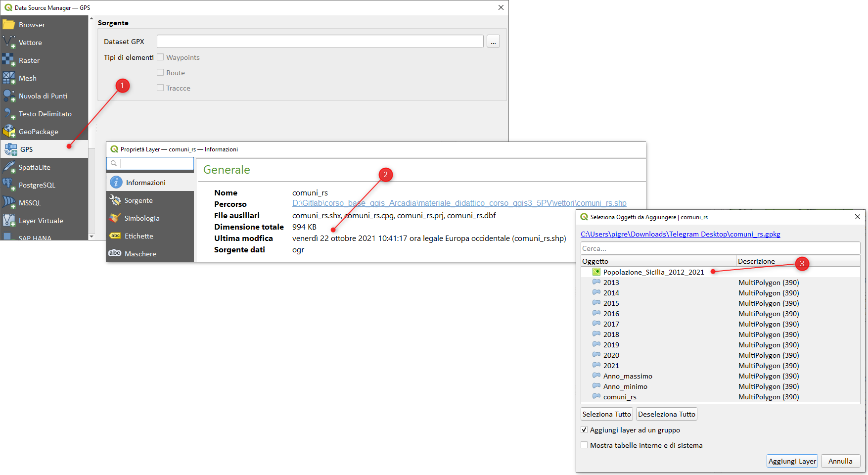
Task: Select the Popolazione_Sicilia_2012_2021 group item
Action: 653,272
